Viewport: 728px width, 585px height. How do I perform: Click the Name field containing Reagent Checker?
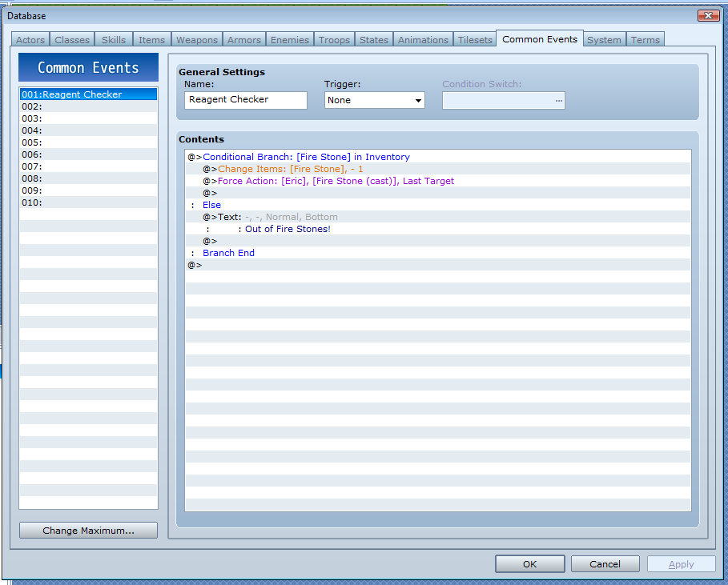coord(246,100)
